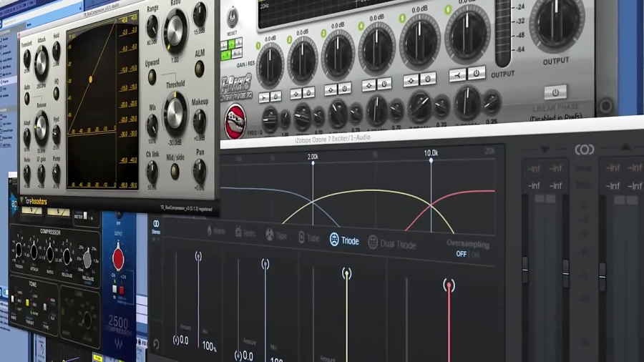Image resolution: width=644 pixels, height=362 pixels.
Task: Toggle the Auto release LED in TB BusCompressor
Action: (26, 99)
